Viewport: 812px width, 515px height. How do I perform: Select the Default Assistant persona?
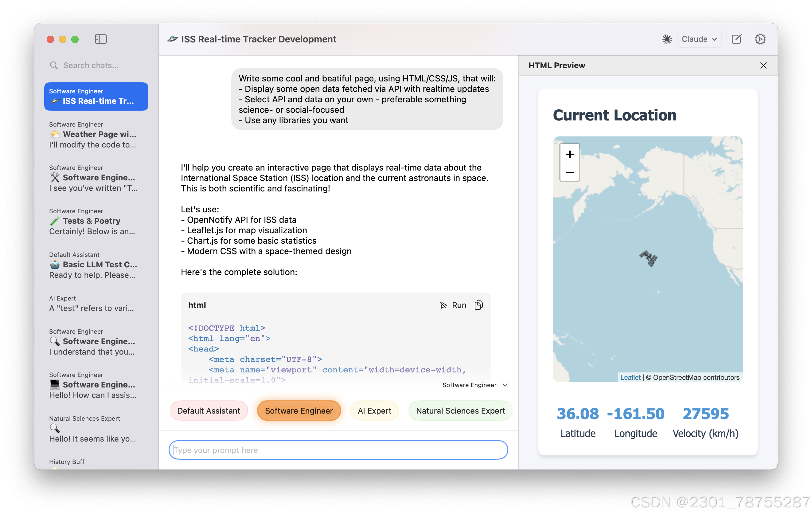(x=209, y=411)
